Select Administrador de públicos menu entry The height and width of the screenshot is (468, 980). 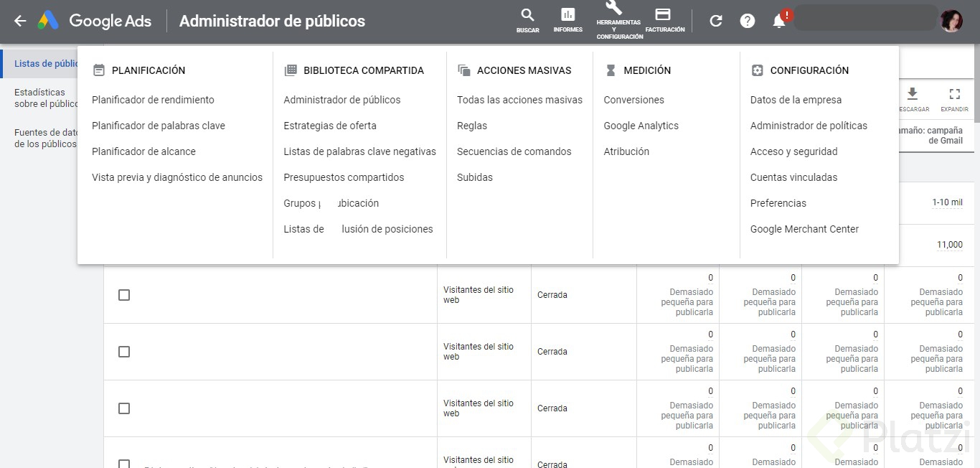[342, 100]
